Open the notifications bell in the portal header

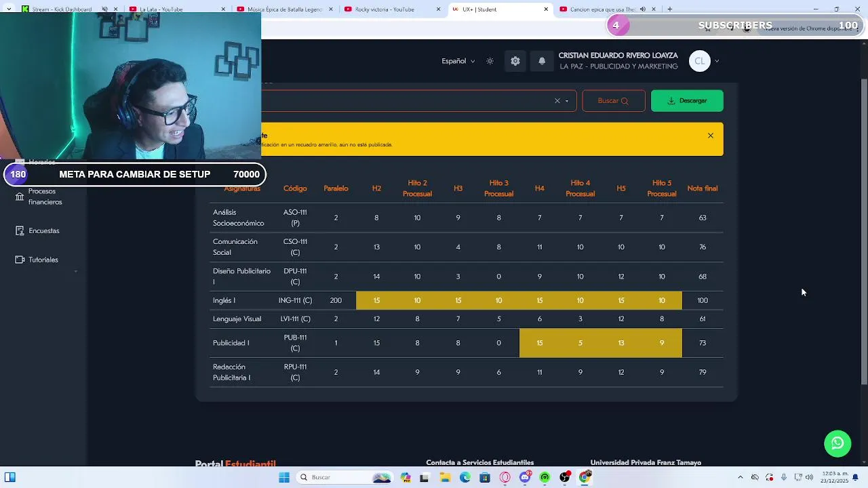click(542, 61)
